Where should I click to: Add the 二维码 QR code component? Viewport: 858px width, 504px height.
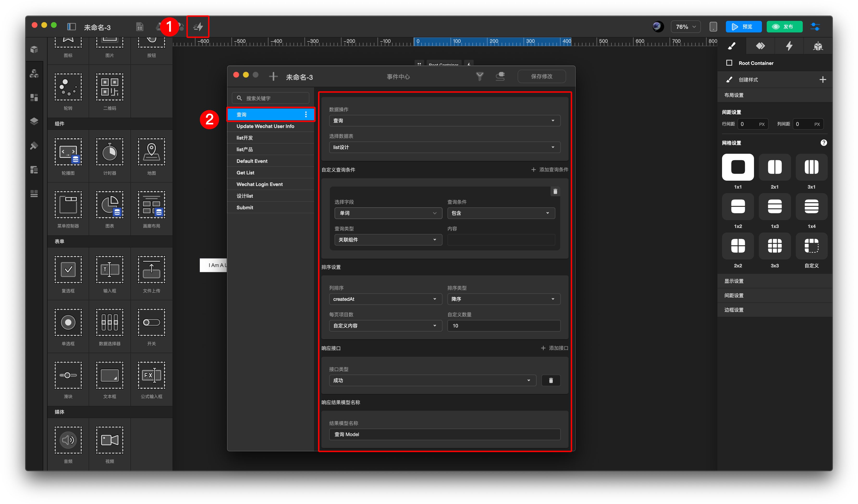tap(110, 87)
